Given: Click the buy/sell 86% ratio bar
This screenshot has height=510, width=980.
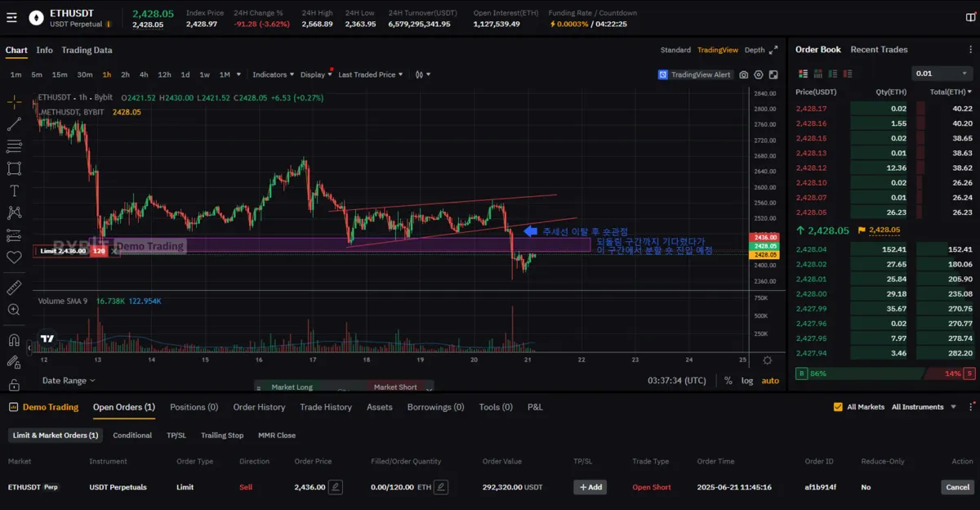Looking at the screenshot, I should 884,374.
